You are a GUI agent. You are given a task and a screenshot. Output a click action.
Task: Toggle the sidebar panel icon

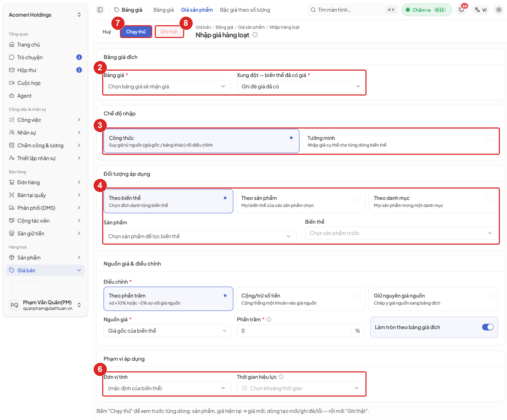pos(100,10)
